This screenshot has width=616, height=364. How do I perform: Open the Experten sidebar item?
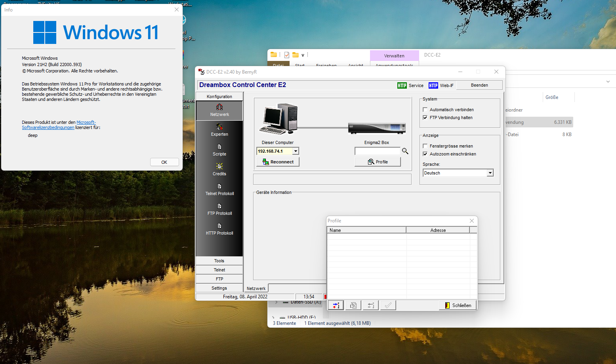(x=219, y=130)
